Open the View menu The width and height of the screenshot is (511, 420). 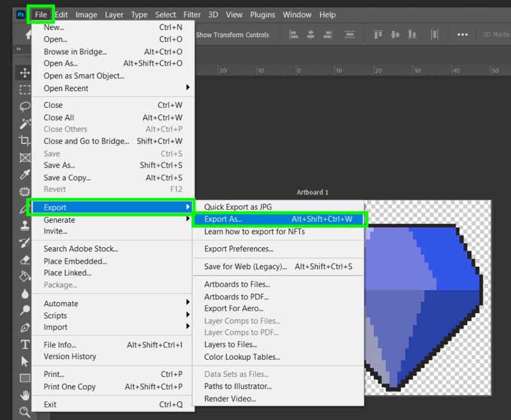pos(234,14)
